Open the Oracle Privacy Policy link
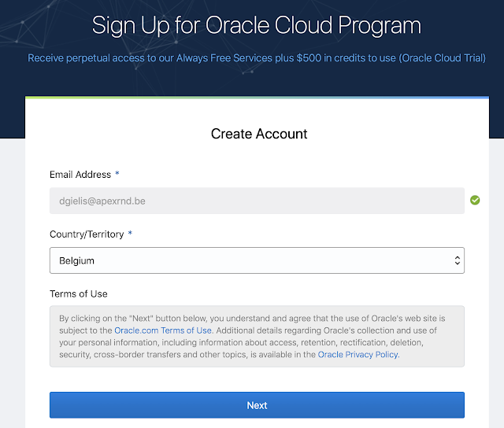 point(358,355)
